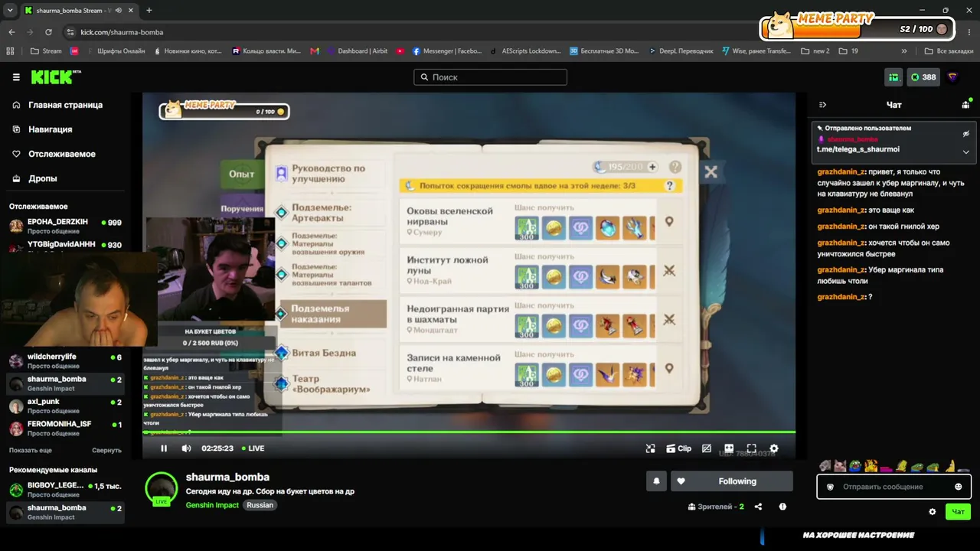
Task: Toggle the player's crossed-square overlay icon
Action: pyautogui.click(x=707, y=448)
